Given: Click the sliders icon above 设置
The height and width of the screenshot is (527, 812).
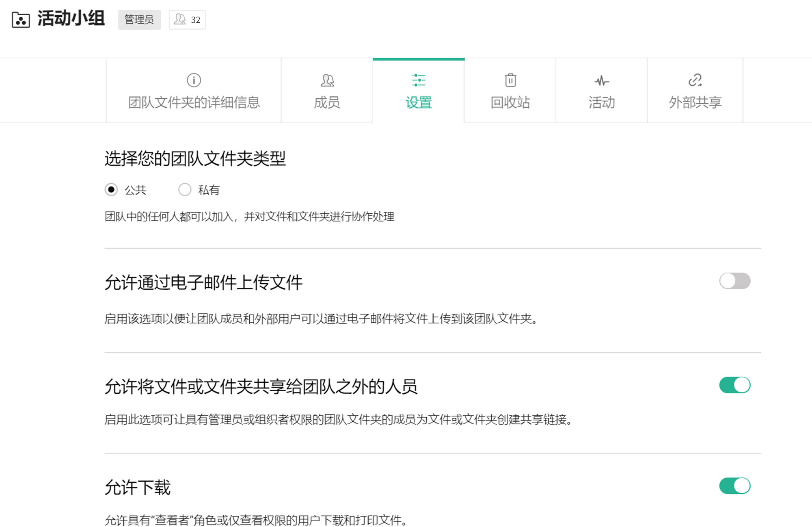Looking at the screenshot, I should [419, 80].
